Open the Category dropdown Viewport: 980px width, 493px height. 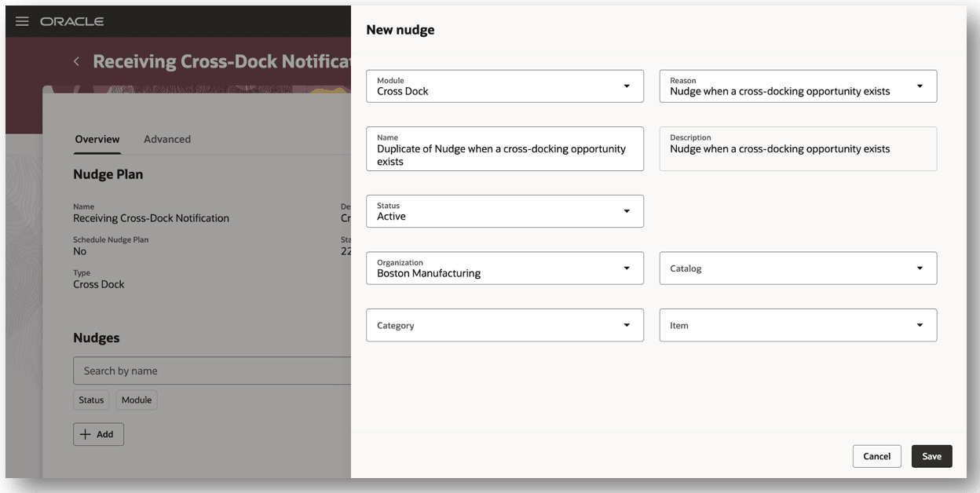coord(627,325)
